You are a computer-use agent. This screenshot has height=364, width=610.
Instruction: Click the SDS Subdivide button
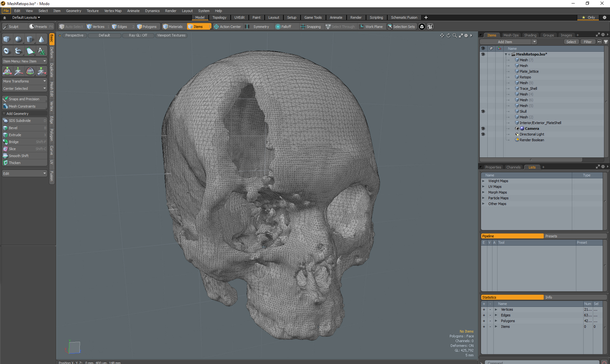tap(20, 121)
